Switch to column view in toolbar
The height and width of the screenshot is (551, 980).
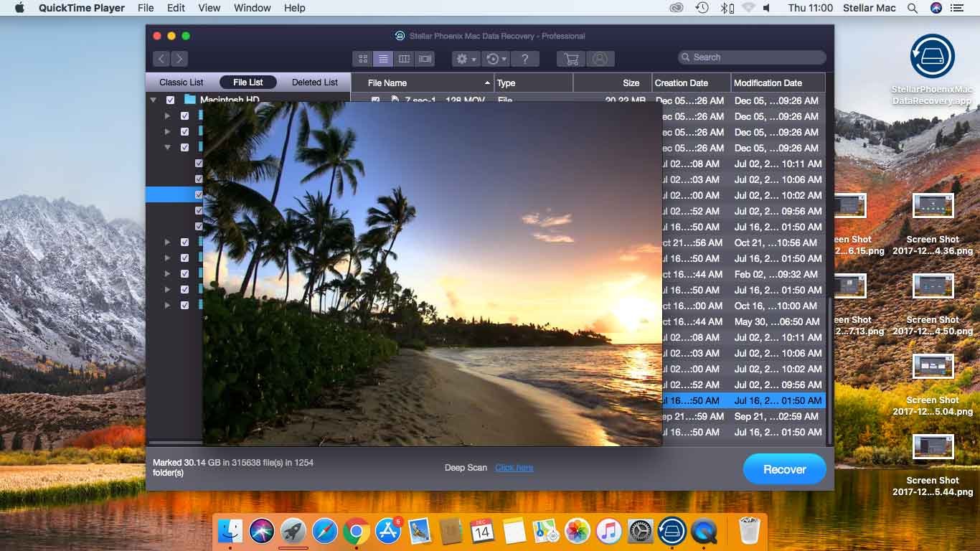[x=404, y=59]
